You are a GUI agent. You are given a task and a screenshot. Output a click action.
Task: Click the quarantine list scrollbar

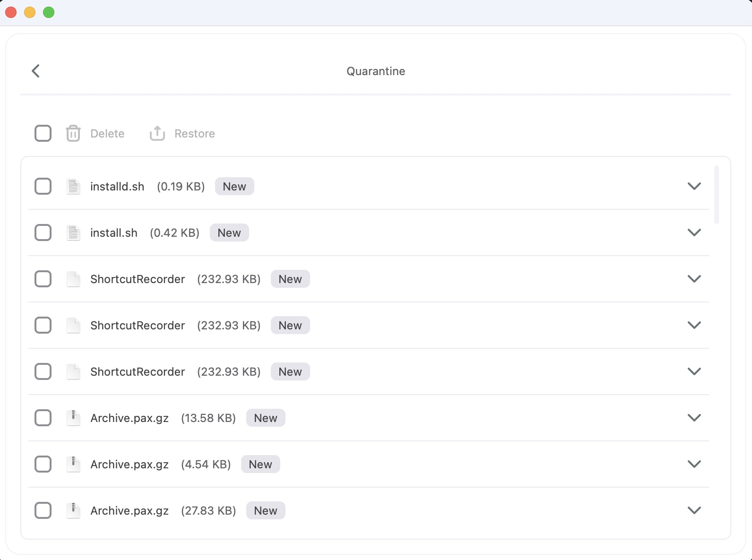(x=717, y=195)
